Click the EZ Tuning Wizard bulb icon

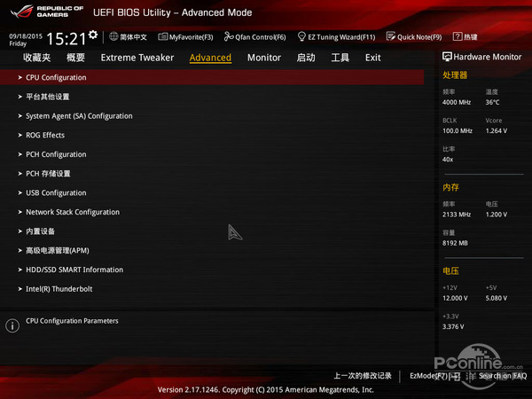tap(301, 36)
